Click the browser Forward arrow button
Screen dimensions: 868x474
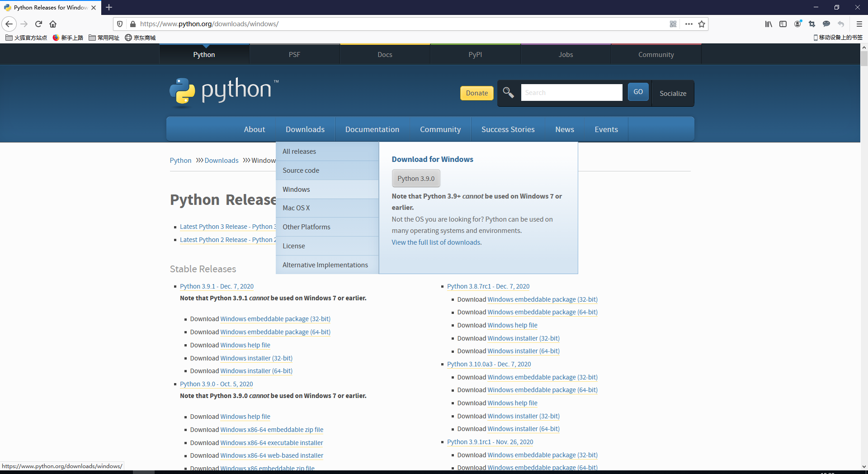coord(24,24)
